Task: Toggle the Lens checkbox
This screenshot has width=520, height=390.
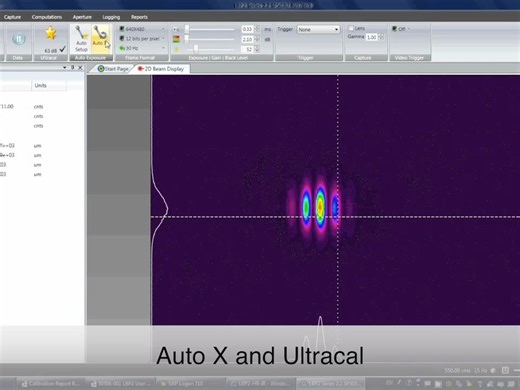Action: pyautogui.click(x=351, y=28)
